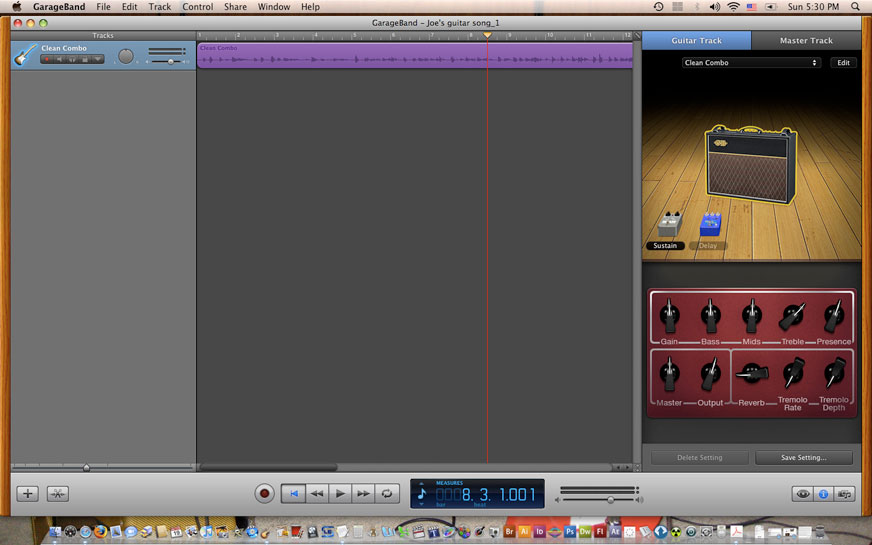Viewport: 872px width, 545px height.
Task: Click the master volume slider
Action: [x=610, y=499]
